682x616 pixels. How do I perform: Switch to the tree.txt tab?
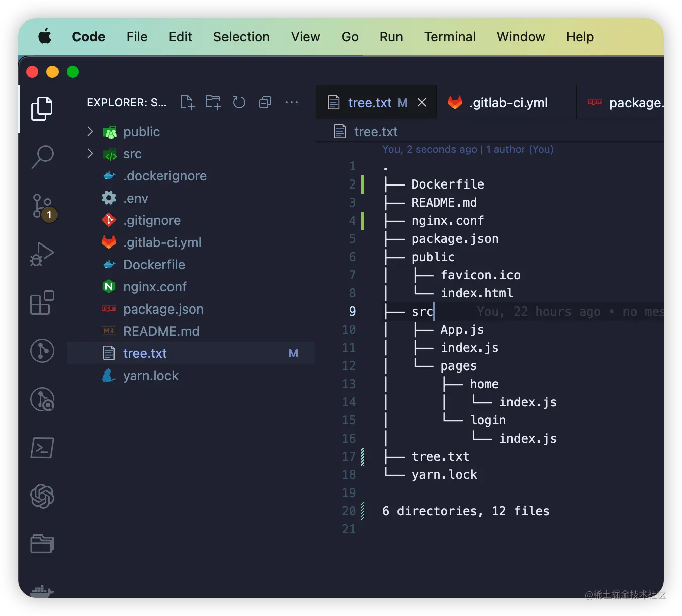pos(376,102)
